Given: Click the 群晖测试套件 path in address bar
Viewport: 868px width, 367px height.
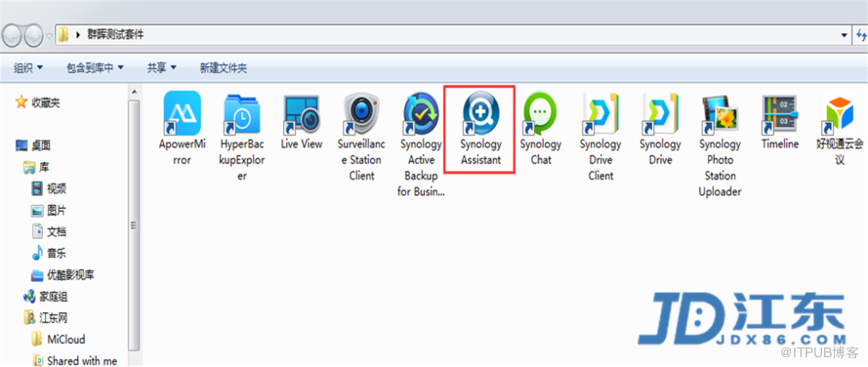Looking at the screenshot, I should tap(115, 35).
